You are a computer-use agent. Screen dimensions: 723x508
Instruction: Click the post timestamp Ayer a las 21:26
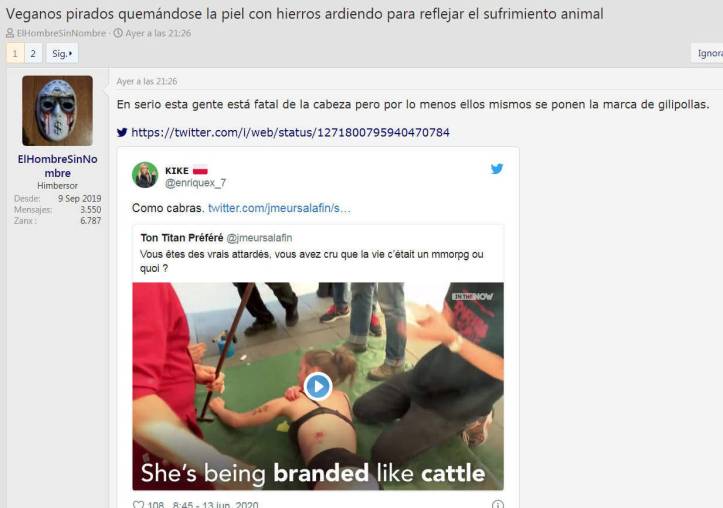coord(147,82)
